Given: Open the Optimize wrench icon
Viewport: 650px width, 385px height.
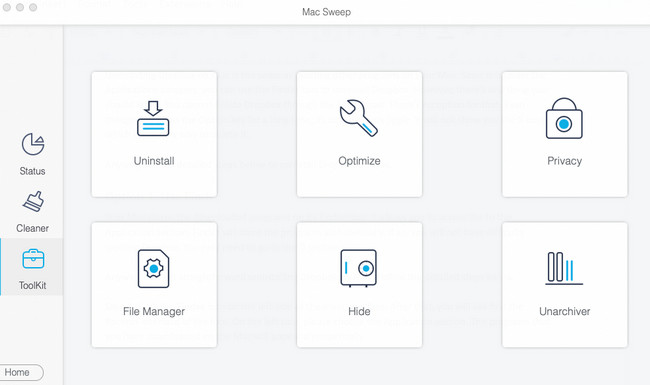Looking at the screenshot, I should click(359, 118).
